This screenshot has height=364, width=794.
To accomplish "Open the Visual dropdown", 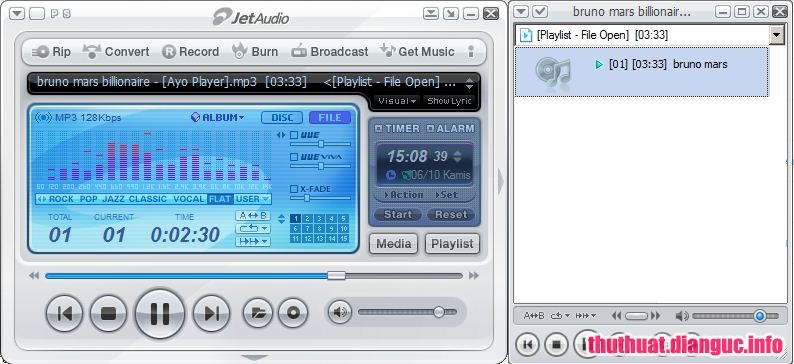I will click(x=398, y=101).
